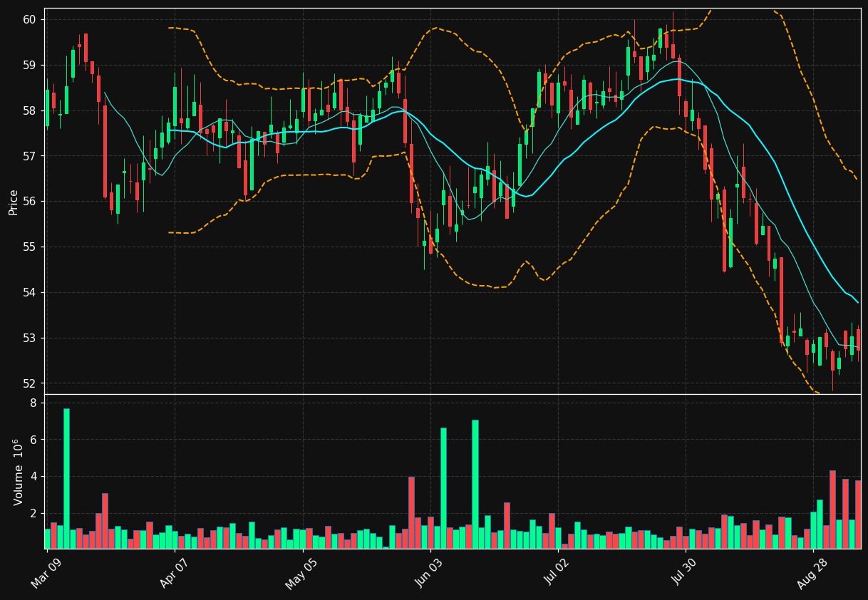868x600 pixels.
Task: Click the tallest green volume bar
Action: 66,478
